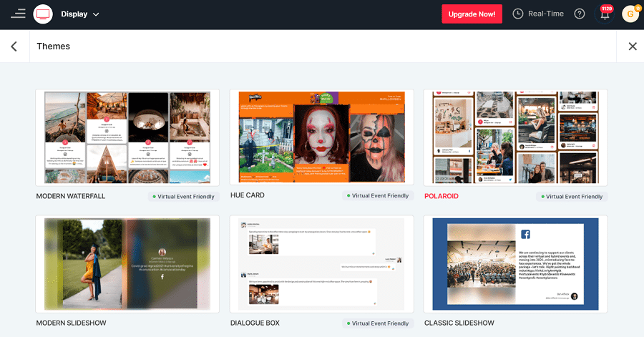This screenshot has width=644, height=337.
Task: Click Virtual Event Friendly badge under Dialogue Box
Action: coord(378,323)
